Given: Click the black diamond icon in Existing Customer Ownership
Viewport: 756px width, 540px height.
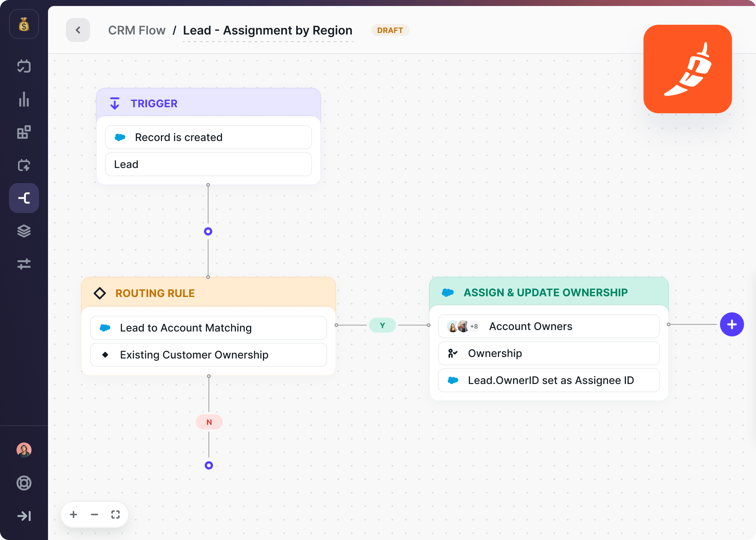Looking at the screenshot, I should point(105,355).
